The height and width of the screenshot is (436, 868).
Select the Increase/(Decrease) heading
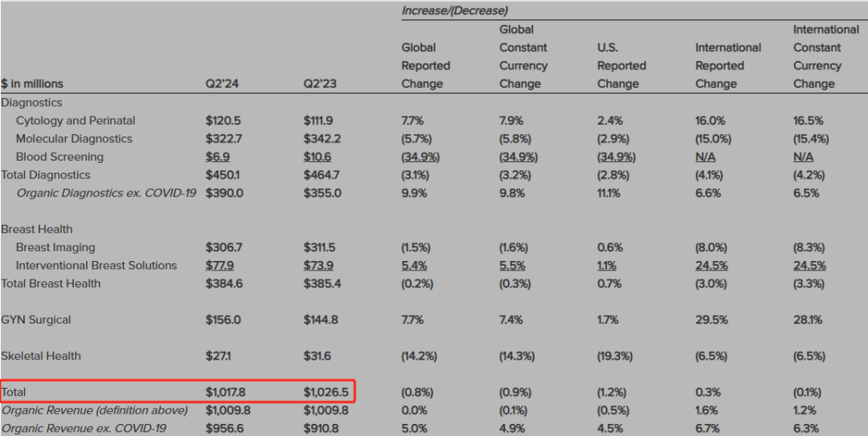coord(454,10)
